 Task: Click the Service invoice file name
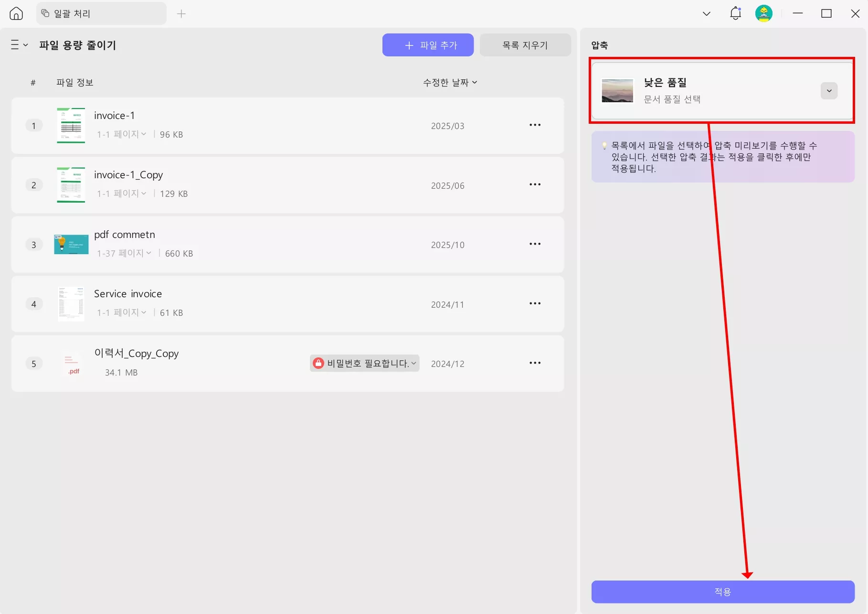coord(128,294)
